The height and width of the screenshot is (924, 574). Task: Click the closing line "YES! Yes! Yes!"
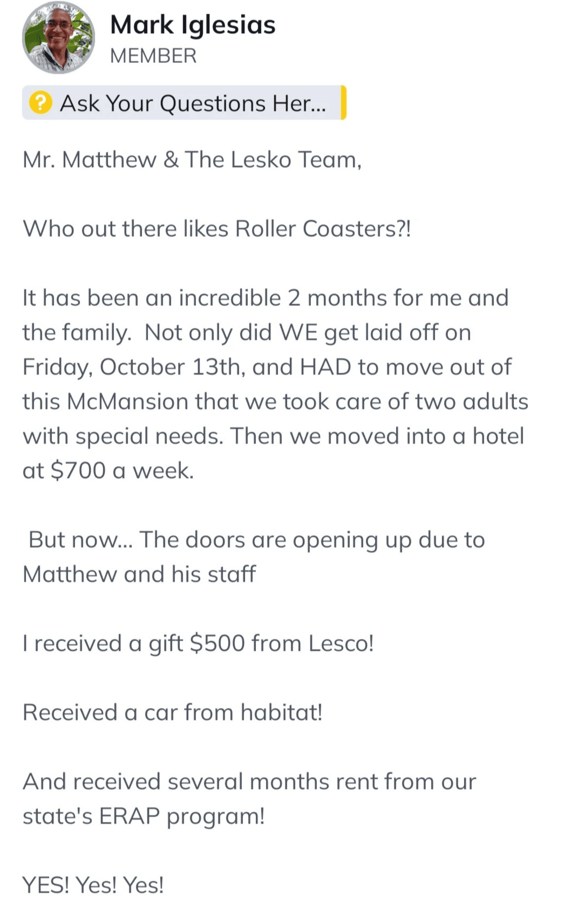(93, 885)
